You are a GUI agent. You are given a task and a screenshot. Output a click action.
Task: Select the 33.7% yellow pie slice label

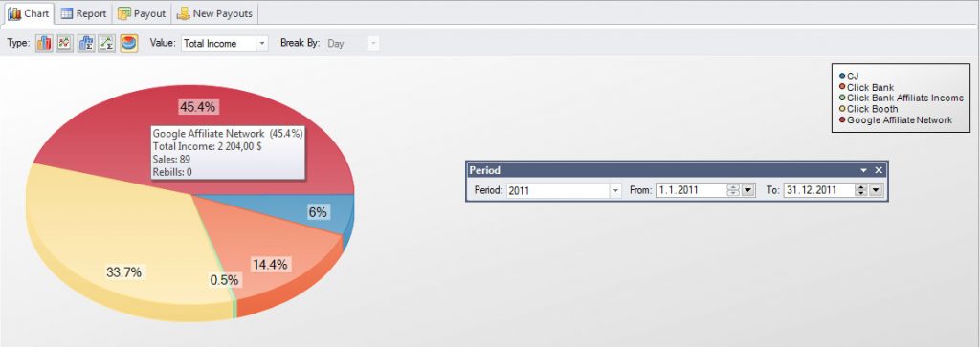(123, 272)
